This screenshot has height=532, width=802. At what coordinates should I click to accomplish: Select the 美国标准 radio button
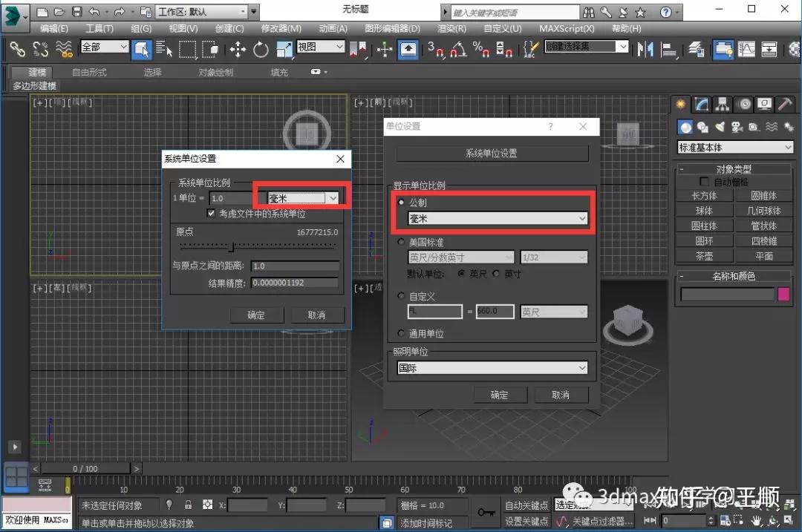tap(402, 242)
